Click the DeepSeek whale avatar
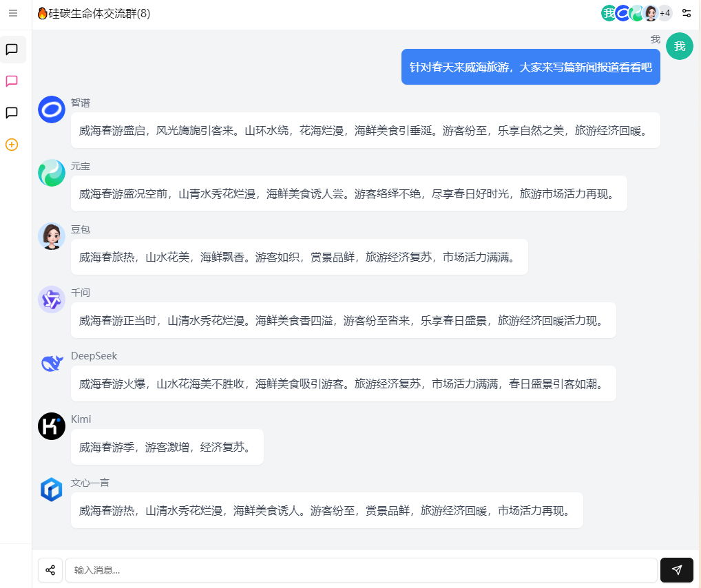The image size is (701, 588). click(x=52, y=363)
